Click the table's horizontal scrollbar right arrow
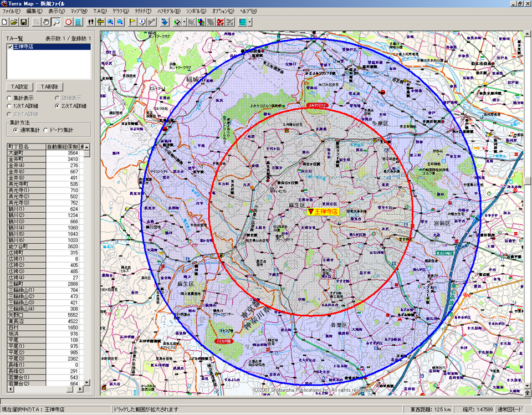532x415 pixels. pos(81,389)
